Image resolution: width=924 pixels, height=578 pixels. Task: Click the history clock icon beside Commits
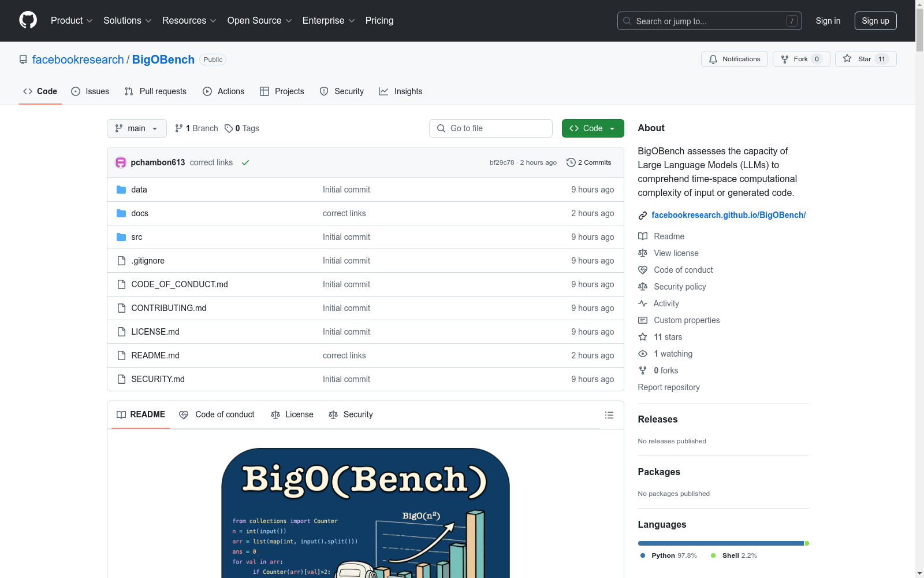coord(571,162)
